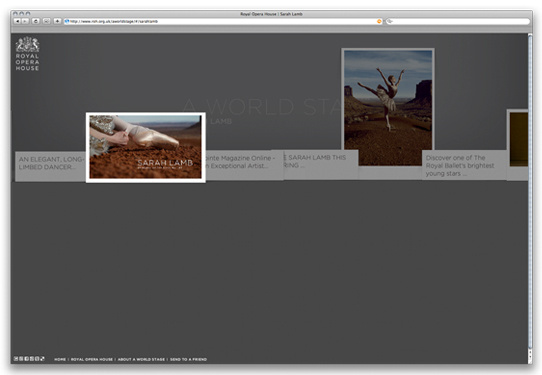Open the ROYAL OPERA HOUSE footer link
Image resolution: width=542 pixels, height=375 pixels.
pyautogui.click(x=92, y=359)
